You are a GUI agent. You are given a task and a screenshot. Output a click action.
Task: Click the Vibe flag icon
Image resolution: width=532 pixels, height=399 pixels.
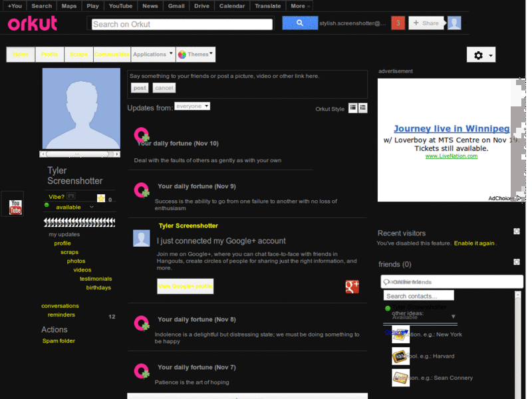(71, 196)
